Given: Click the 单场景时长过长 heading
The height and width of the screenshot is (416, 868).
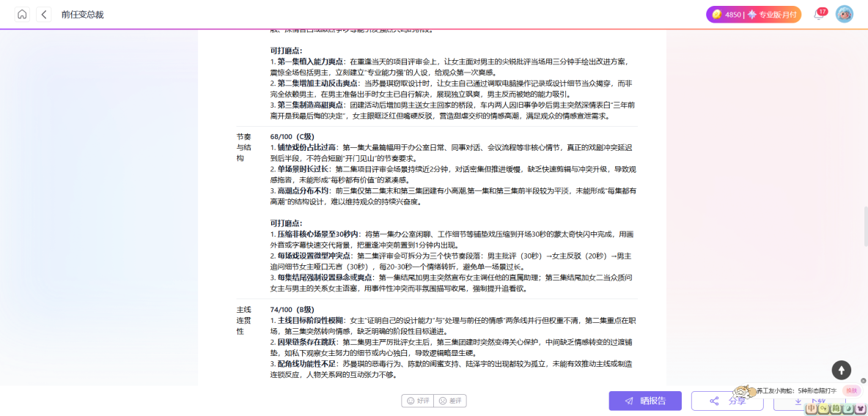Looking at the screenshot, I should pyautogui.click(x=303, y=168).
